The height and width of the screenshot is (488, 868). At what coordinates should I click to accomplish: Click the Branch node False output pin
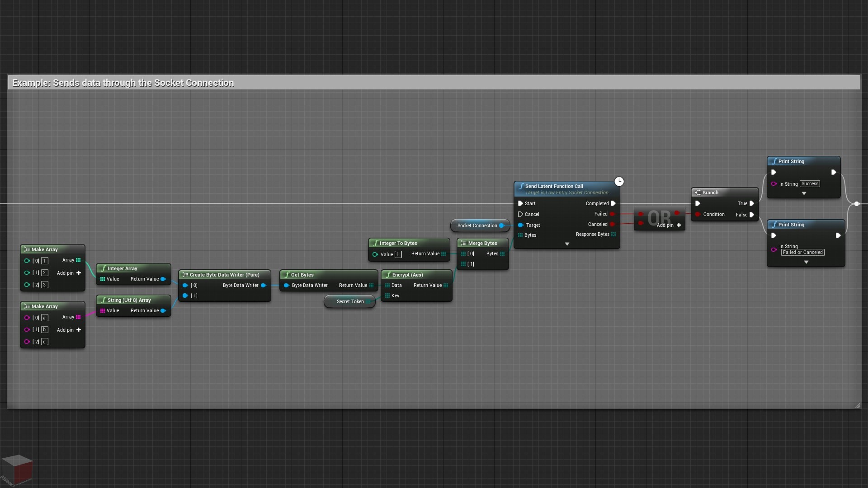pyautogui.click(x=752, y=215)
